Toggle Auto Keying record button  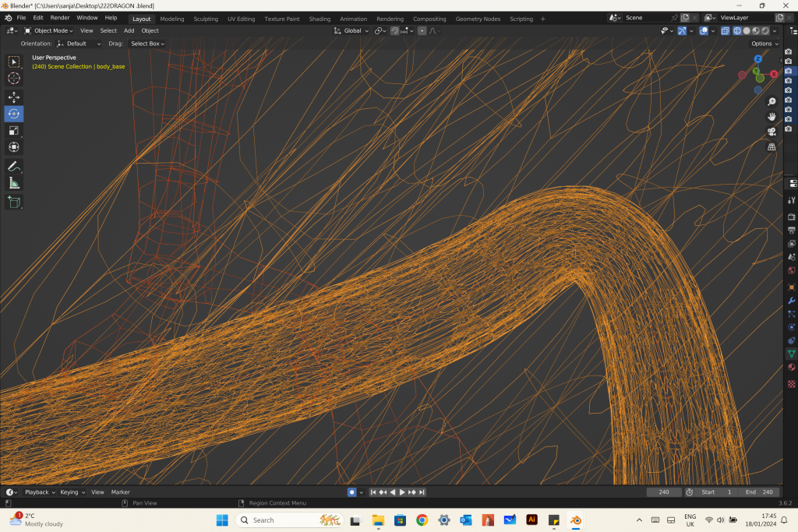click(351, 492)
